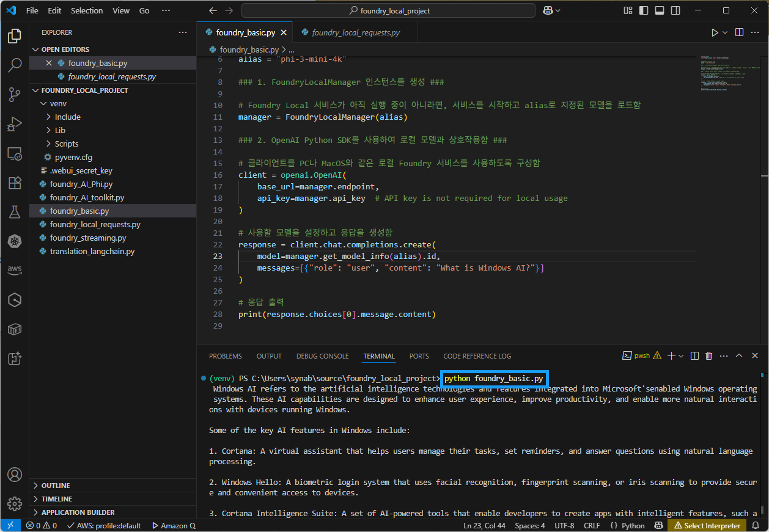Toggle the primary side bar layout button
769x532 pixels.
click(644, 10)
